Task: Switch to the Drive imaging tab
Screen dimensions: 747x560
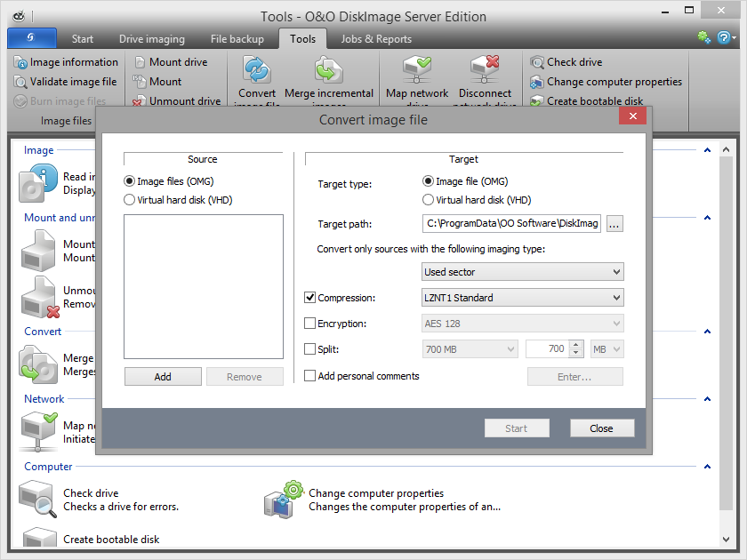Action: [152, 39]
